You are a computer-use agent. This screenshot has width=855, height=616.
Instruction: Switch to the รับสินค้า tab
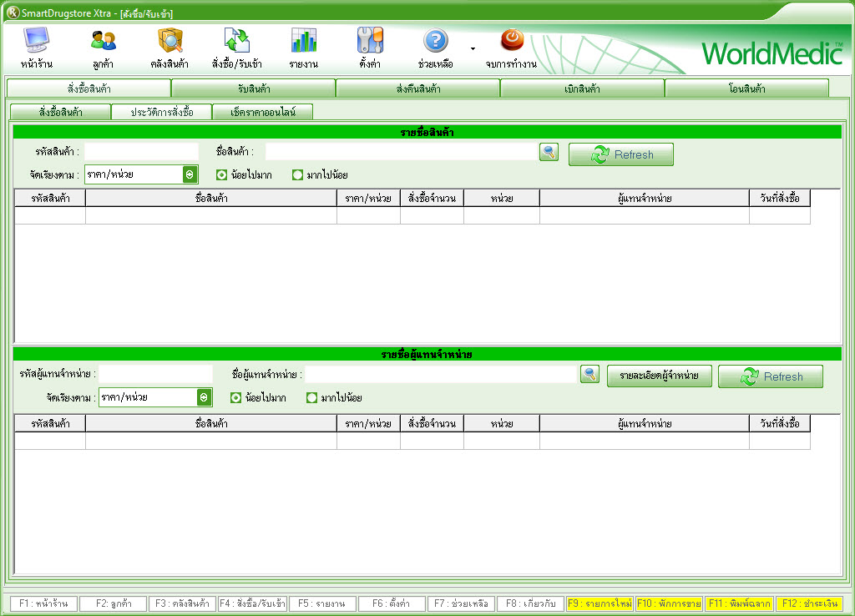(253, 88)
